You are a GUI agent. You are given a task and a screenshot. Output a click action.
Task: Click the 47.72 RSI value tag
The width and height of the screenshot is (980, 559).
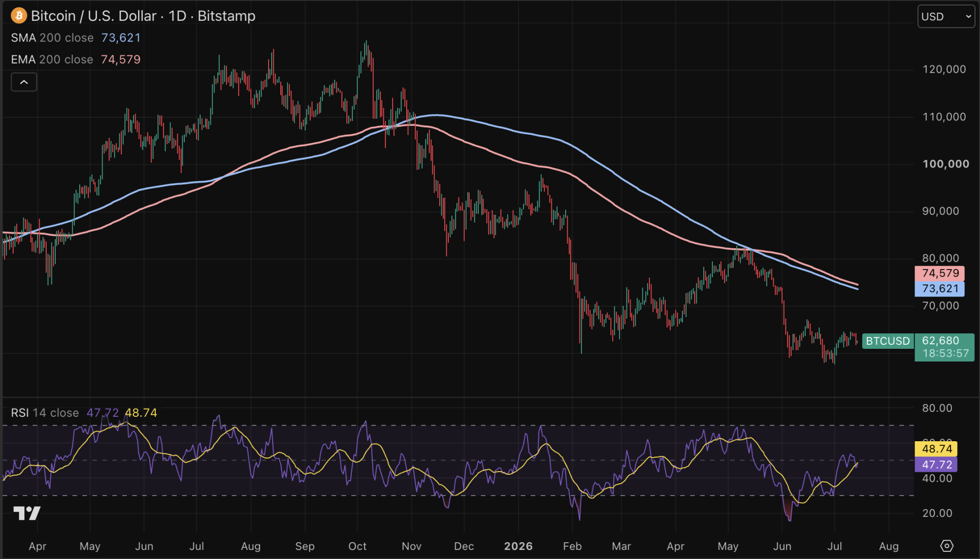pyautogui.click(x=936, y=465)
